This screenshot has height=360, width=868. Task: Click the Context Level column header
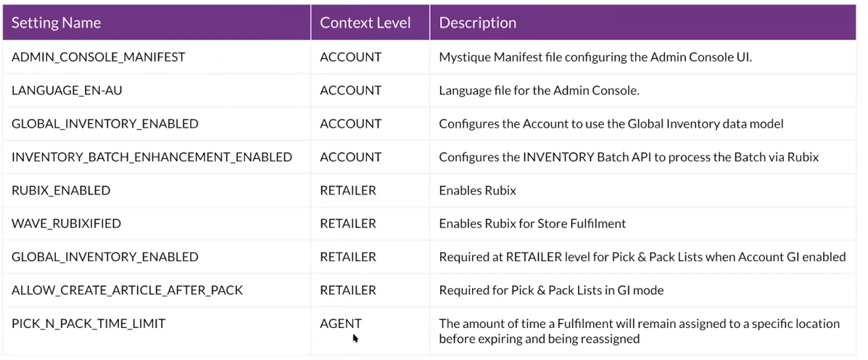(365, 22)
